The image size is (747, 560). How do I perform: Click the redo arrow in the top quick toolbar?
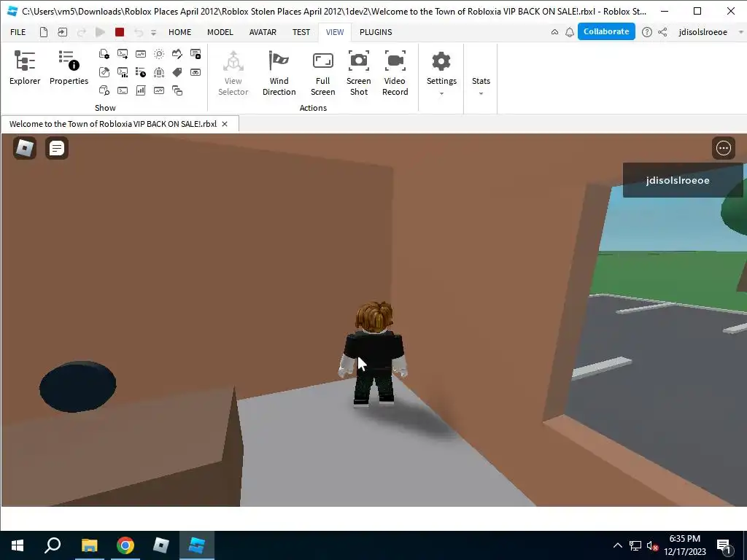[x=82, y=32]
